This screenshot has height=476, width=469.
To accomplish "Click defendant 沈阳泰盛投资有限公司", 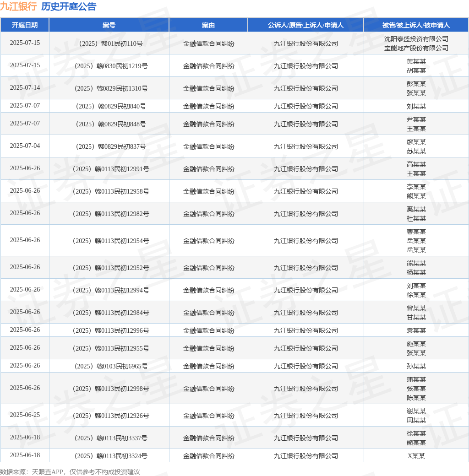I will (416, 39).
